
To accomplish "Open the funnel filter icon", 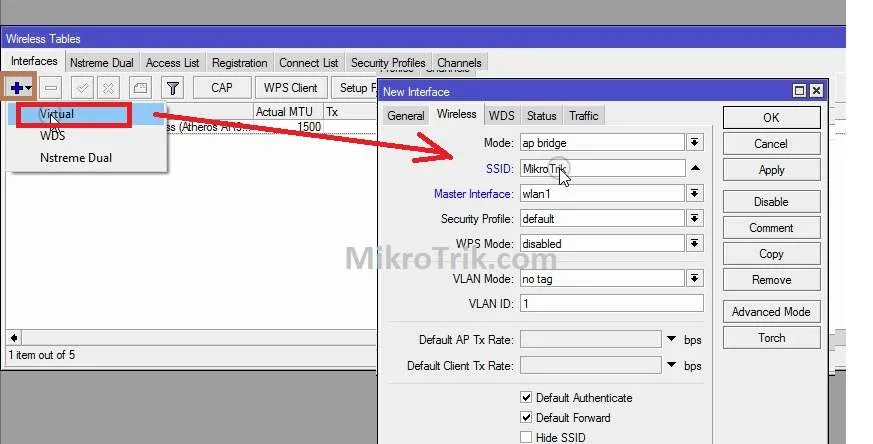I will [x=173, y=88].
